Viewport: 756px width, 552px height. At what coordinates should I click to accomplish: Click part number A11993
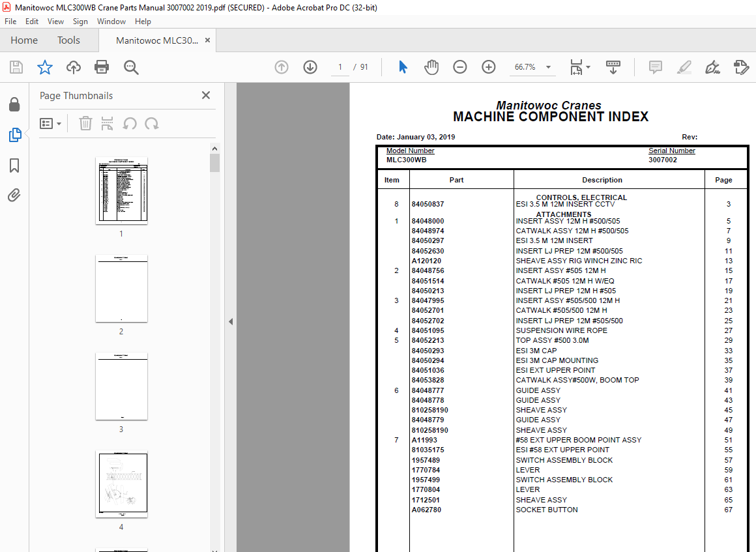tap(424, 440)
